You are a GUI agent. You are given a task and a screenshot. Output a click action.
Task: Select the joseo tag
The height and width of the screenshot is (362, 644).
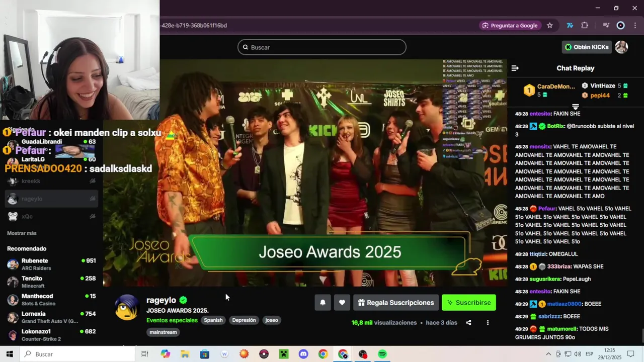point(272,320)
